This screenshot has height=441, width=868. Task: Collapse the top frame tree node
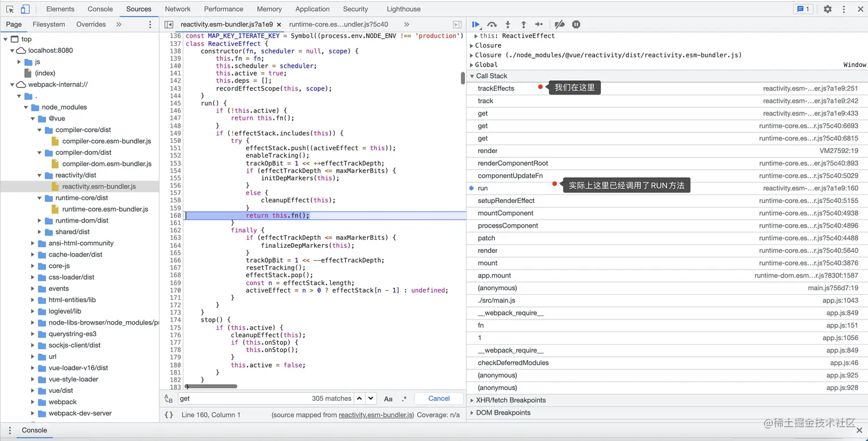coord(6,39)
